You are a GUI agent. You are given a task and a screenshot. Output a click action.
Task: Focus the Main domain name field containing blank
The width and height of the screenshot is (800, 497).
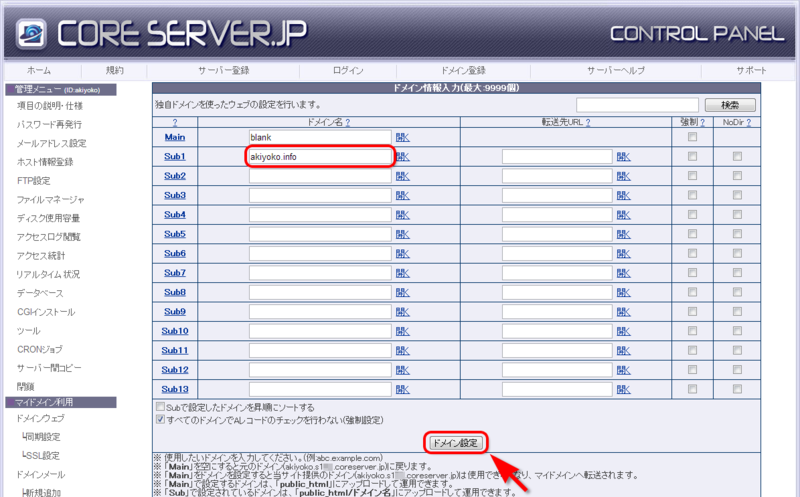point(320,137)
